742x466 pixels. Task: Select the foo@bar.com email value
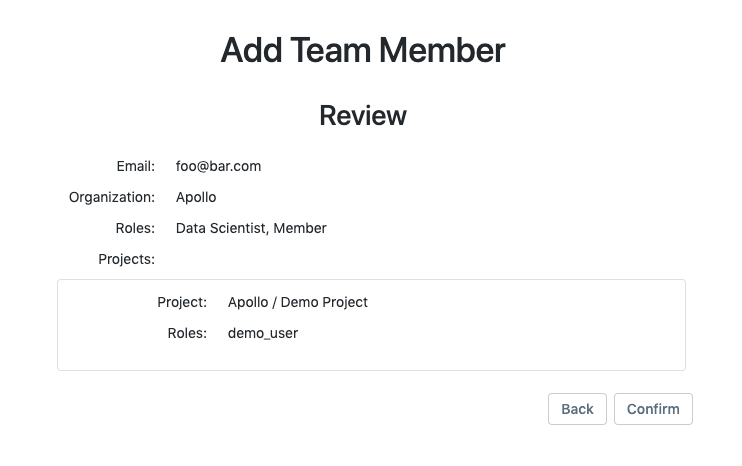point(218,166)
